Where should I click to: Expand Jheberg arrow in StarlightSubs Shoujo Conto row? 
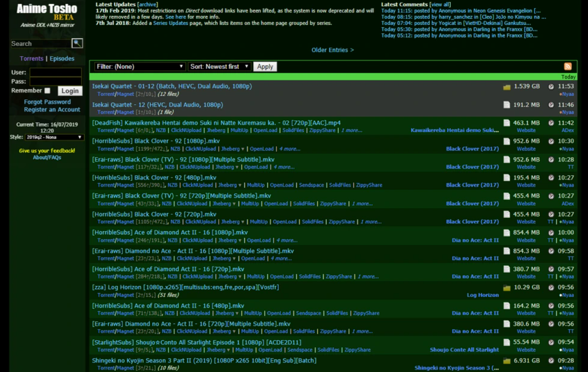point(228,350)
